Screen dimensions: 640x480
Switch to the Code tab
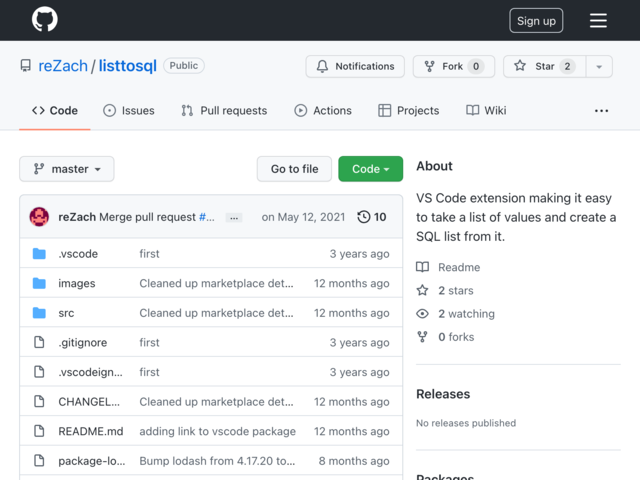(x=55, y=111)
